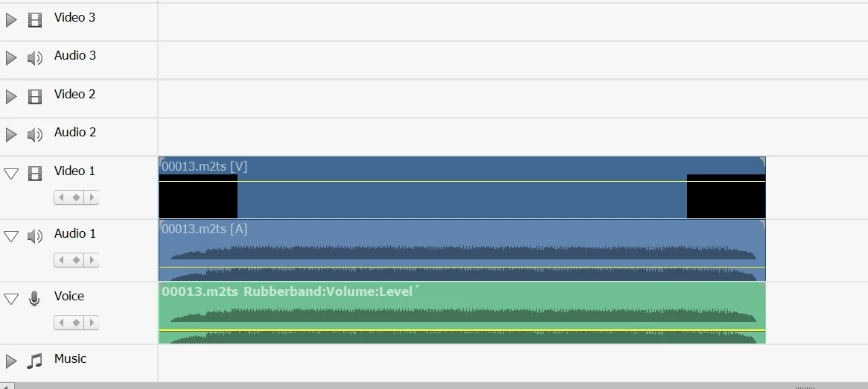Expand the Video 3 track
This screenshot has width=868, height=389.
[x=11, y=20]
